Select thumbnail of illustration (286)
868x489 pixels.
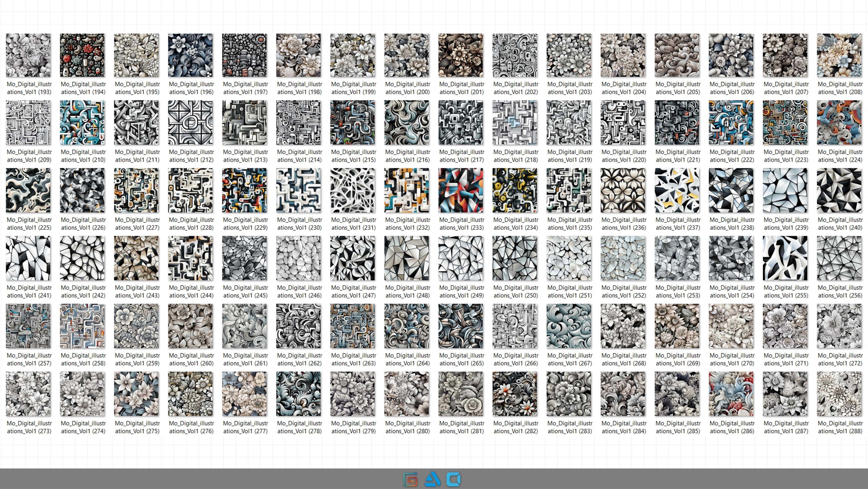click(x=731, y=394)
